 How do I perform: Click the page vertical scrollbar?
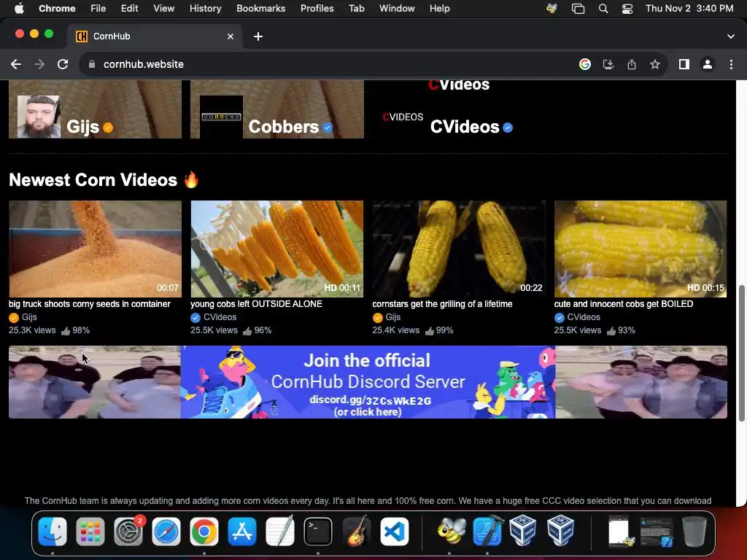pyautogui.click(x=741, y=354)
